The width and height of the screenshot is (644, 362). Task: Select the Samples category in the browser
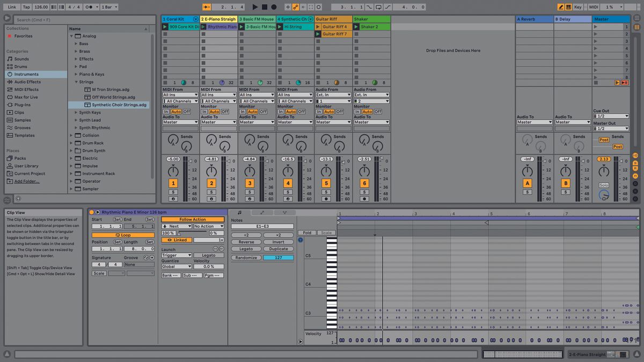(26, 120)
